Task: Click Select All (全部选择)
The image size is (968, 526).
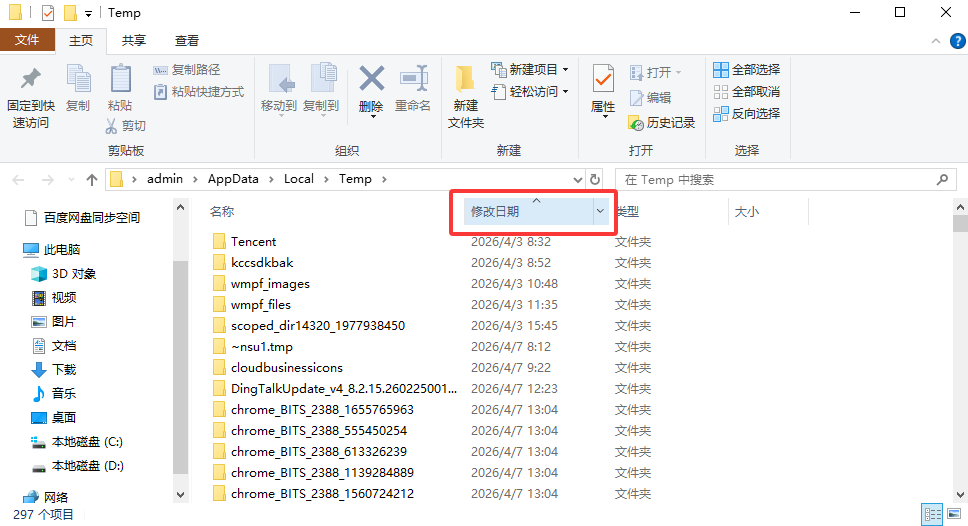Action: coord(746,70)
